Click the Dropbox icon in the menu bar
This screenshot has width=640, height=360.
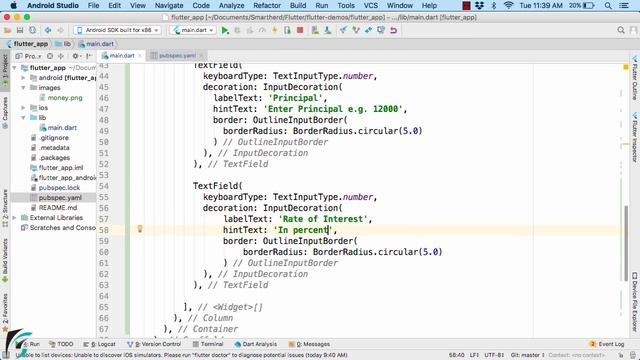pyautogui.click(x=479, y=6)
